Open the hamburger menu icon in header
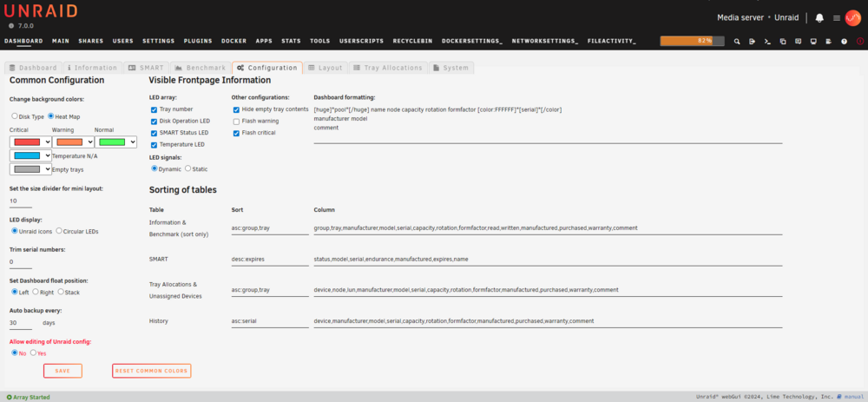 pyautogui.click(x=837, y=17)
